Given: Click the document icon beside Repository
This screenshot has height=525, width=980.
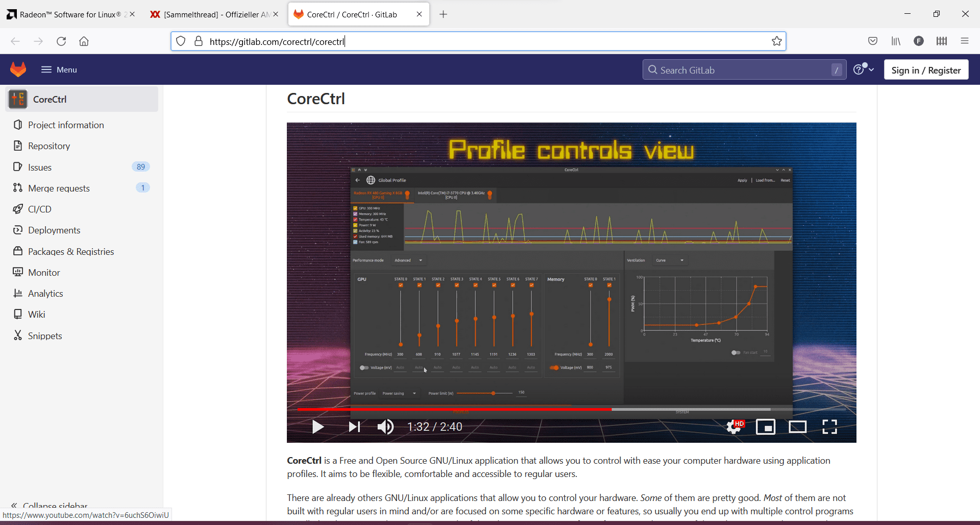Looking at the screenshot, I should coord(18,146).
